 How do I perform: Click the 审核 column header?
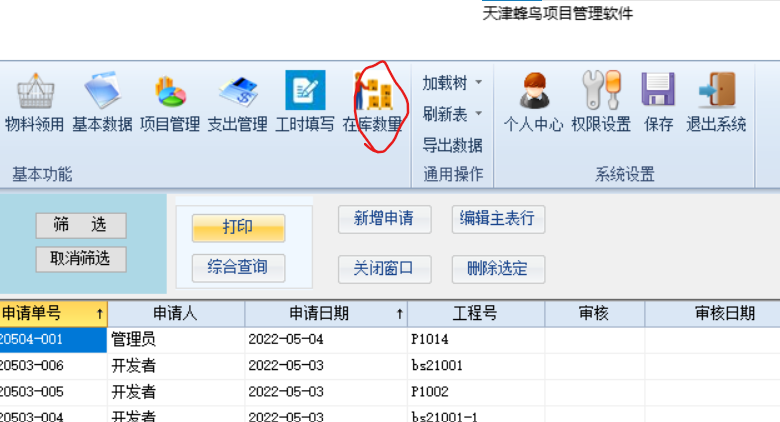pyautogui.click(x=594, y=314)
